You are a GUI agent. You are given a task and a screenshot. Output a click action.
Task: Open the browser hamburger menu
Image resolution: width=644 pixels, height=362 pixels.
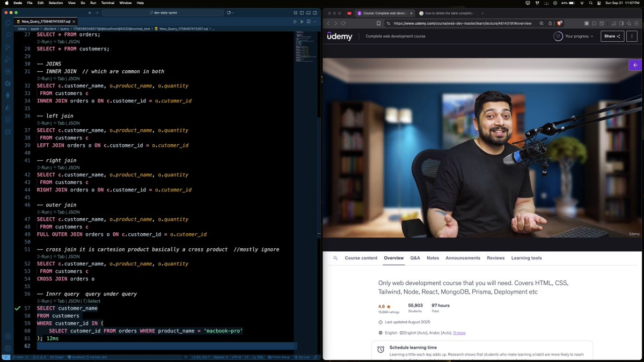[x=636, y=23]
